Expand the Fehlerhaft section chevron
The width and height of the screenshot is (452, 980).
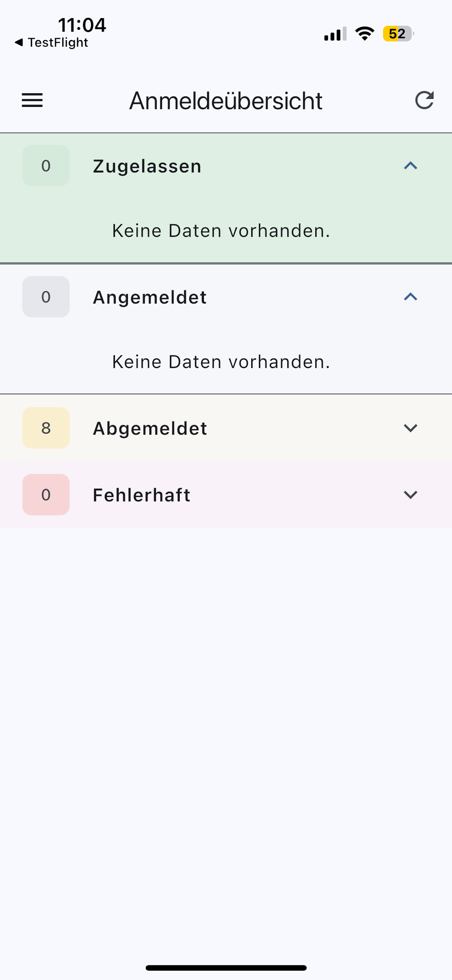[x=411, y=495]
